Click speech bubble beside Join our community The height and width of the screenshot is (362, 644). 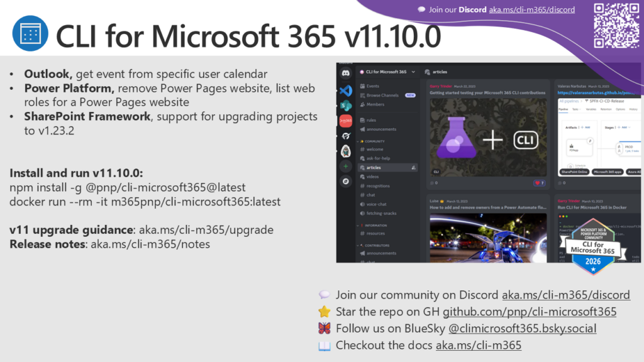point(324,294)
